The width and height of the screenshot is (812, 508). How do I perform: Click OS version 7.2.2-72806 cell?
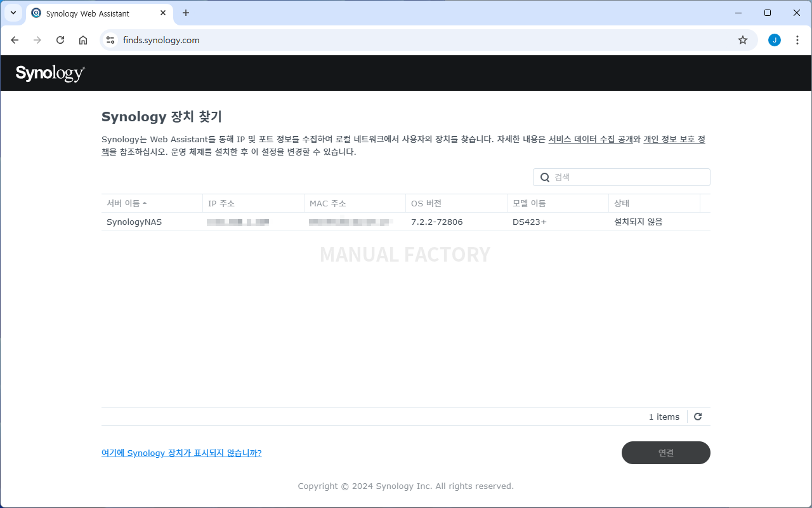coord(437,222)
